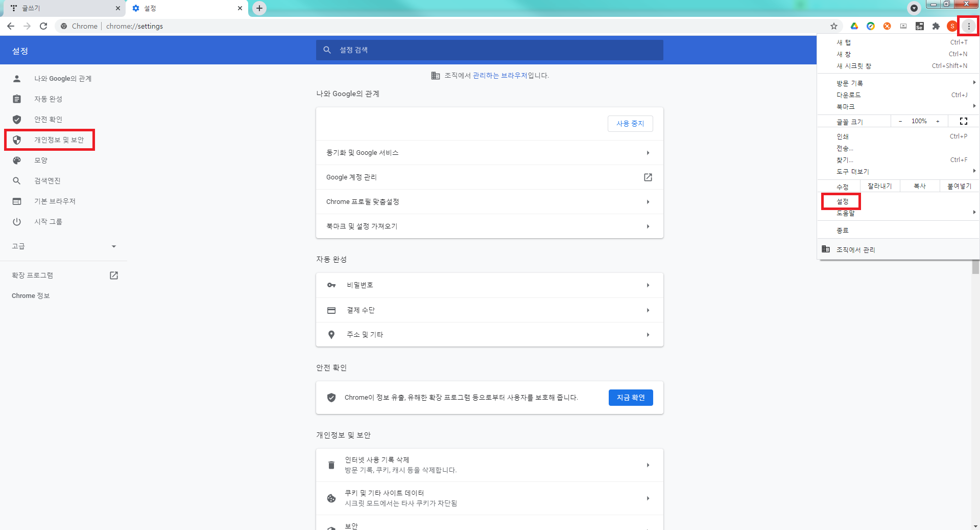Click 붙여넣기 in edit row
The image size is (980, 530).
pyautogui.click(x=960, y=186)
